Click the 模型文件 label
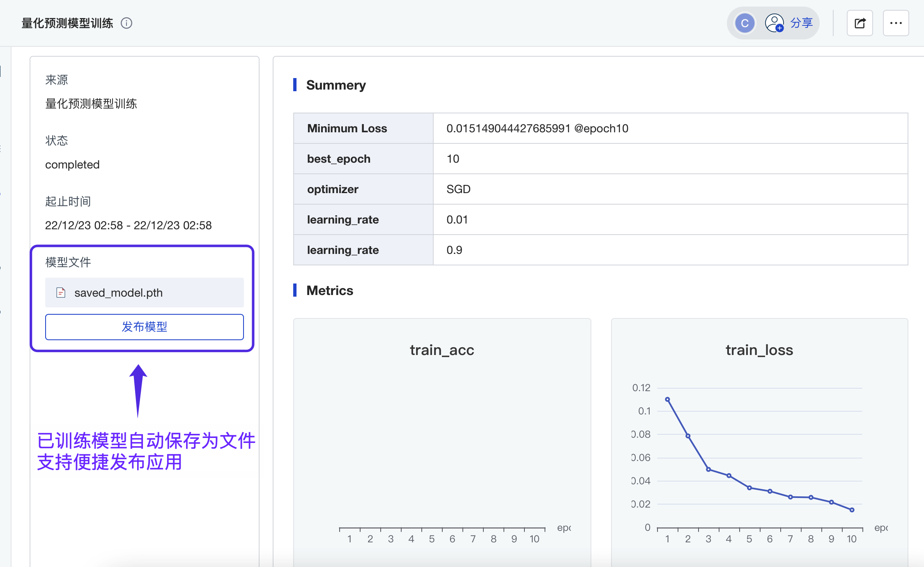The image size is (924, 567). tap(68, 262)
